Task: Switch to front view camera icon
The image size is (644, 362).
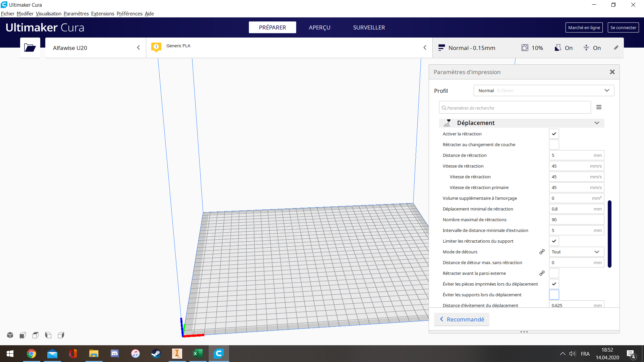Action: pyautogui.click(x=23, y=335)
